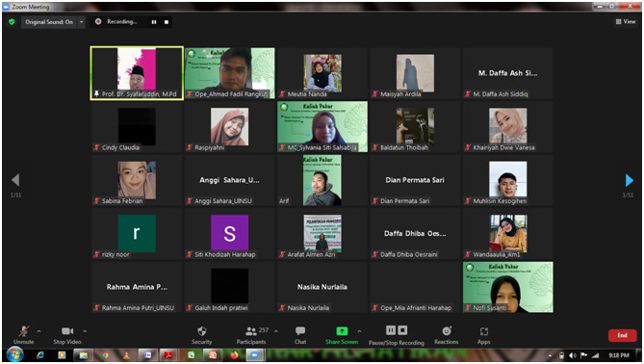Click the 9:18 PM clock
The image size is (644, 364).
tap(619, 355)
